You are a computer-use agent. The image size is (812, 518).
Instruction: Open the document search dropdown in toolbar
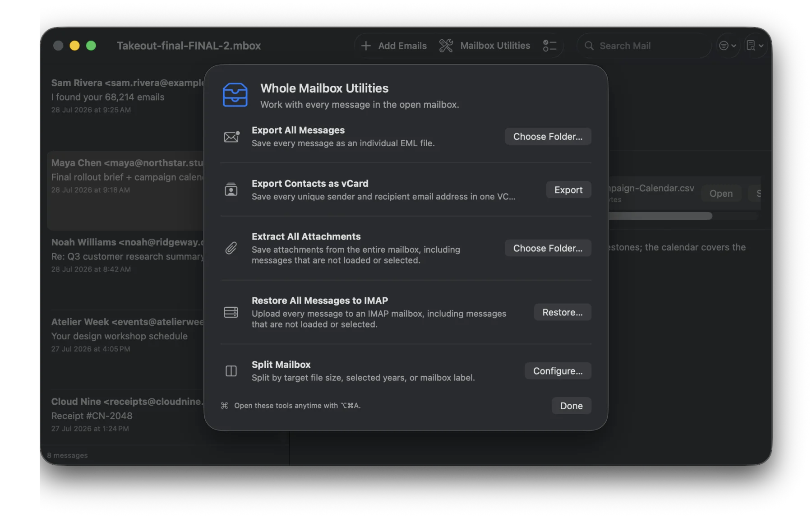(755, 46)
